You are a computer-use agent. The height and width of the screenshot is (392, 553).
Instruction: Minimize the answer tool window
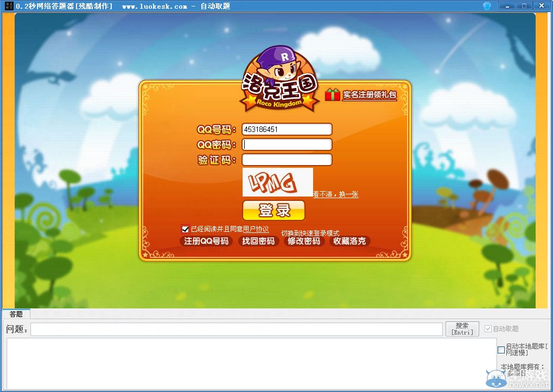tap(507, 5)
